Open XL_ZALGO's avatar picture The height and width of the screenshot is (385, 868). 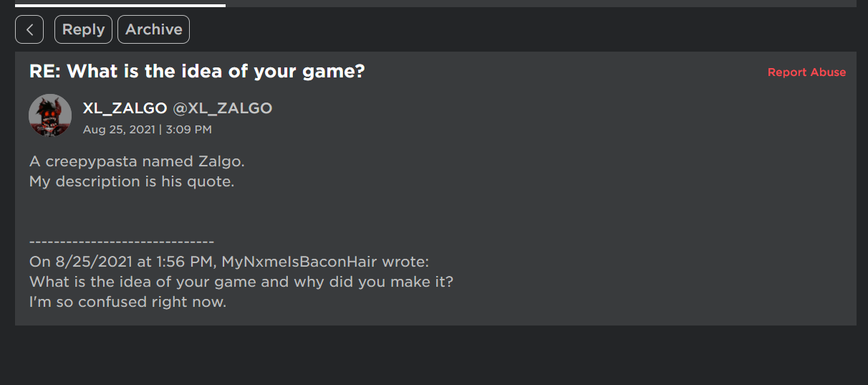tap(50, 115)
